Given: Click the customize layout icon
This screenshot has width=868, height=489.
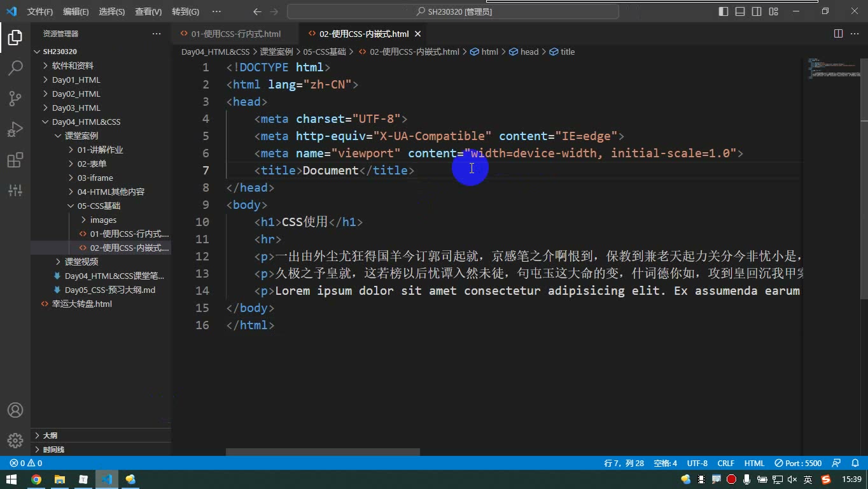Looking at the screenshot, I should click(773, 11).
